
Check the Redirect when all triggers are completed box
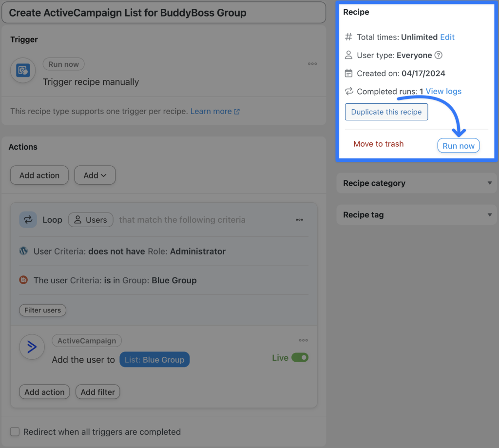[x=15, y=431]
